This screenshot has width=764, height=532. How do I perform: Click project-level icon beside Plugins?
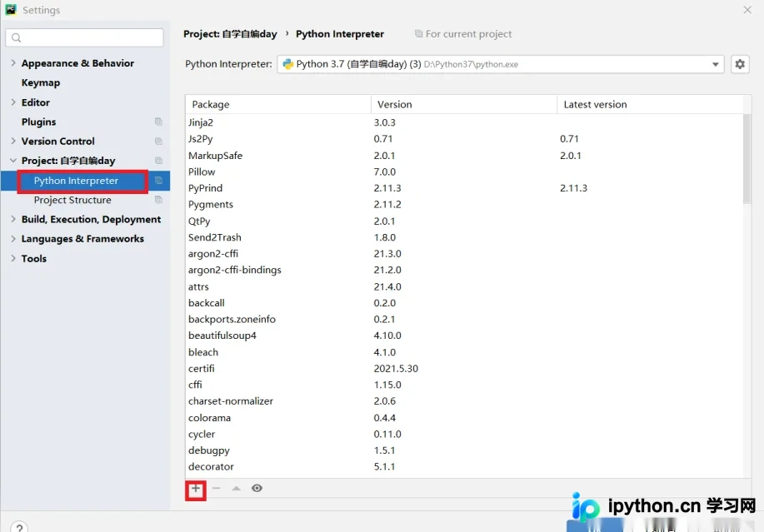[158, 122]
